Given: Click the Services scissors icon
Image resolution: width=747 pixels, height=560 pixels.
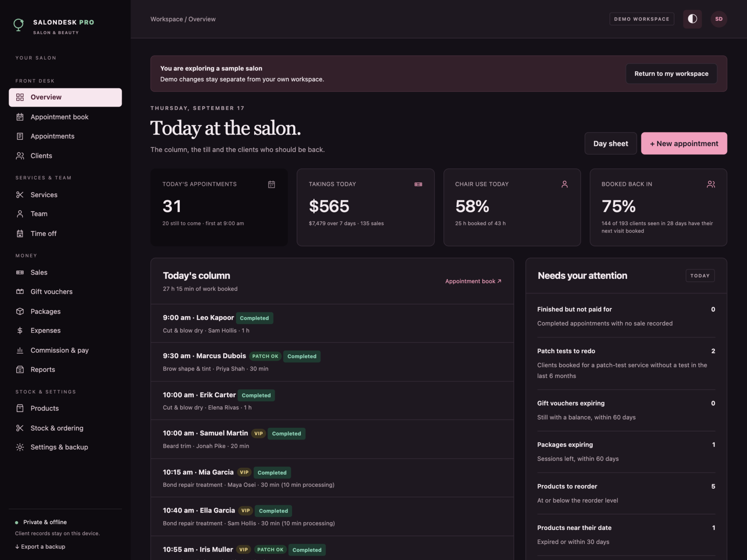Looking at the screenshot, I should click(x=20, y=194).
